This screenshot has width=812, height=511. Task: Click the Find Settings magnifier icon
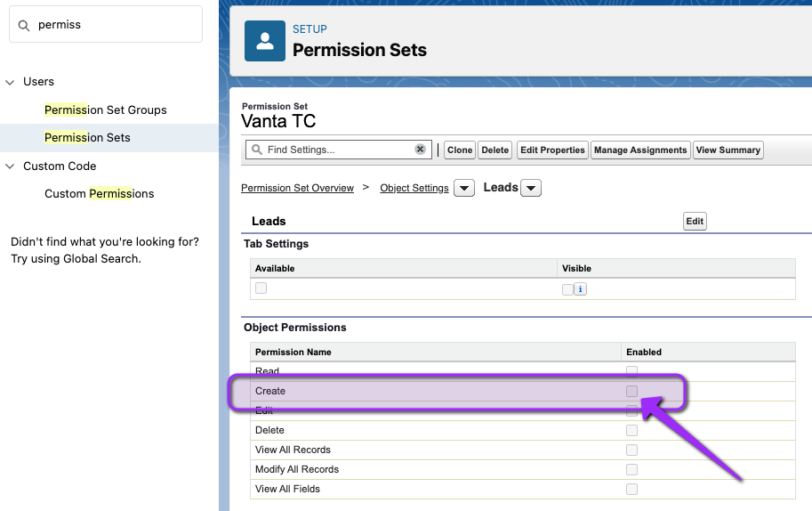[x=257, y=150]
